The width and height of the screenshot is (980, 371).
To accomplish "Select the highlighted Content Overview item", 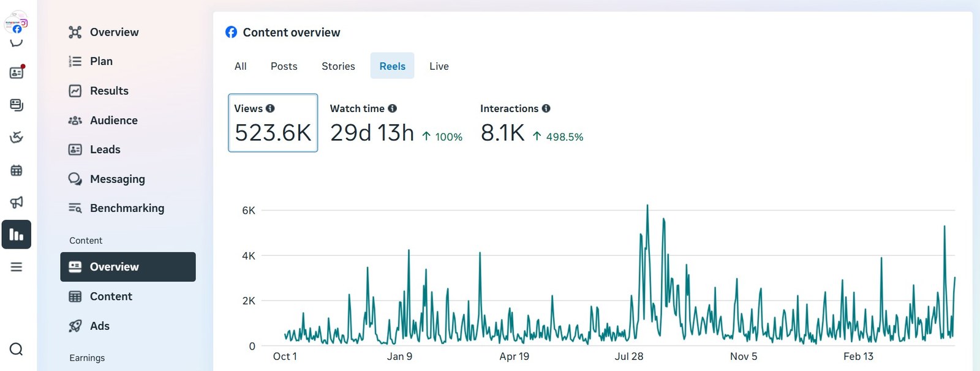I will click(128, 267).
